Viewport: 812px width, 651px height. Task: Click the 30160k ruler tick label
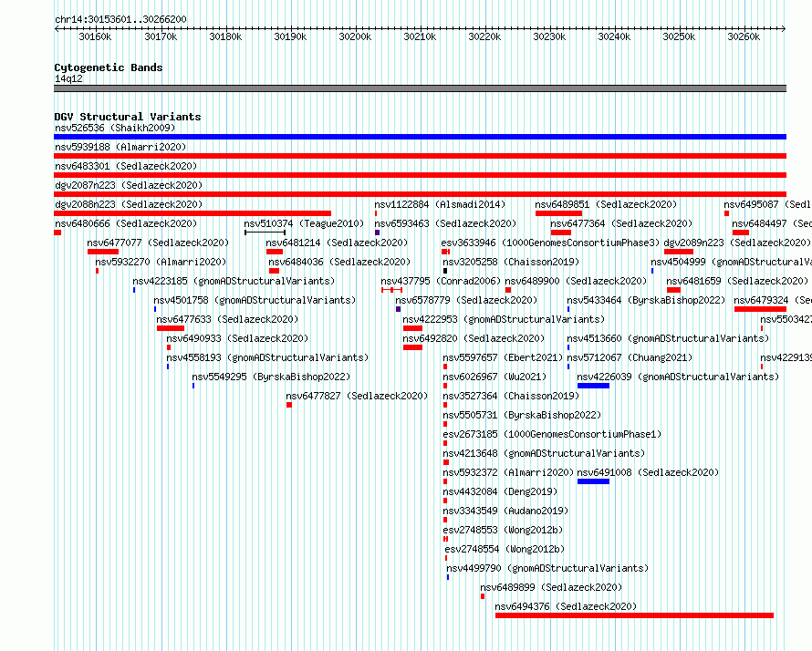click(95, 37)
